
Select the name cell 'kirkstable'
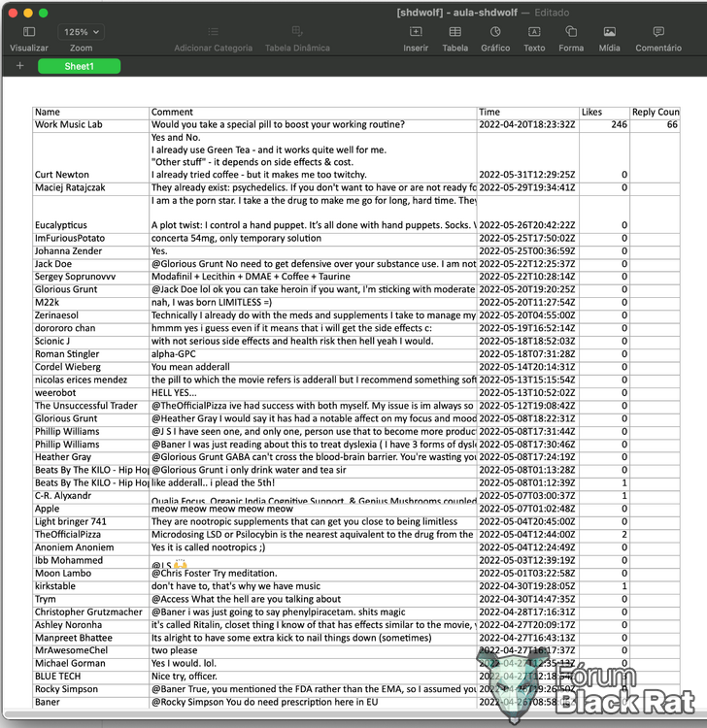pos(90,587)
